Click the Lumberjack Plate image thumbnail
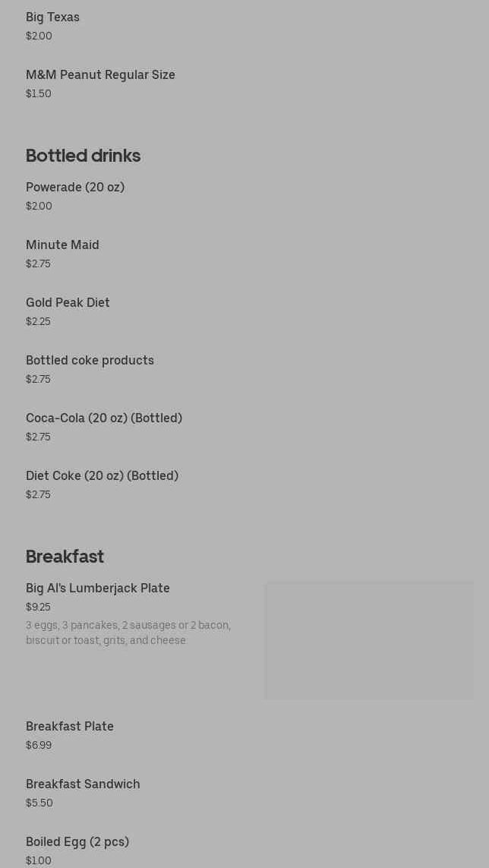 coord(368,640)
